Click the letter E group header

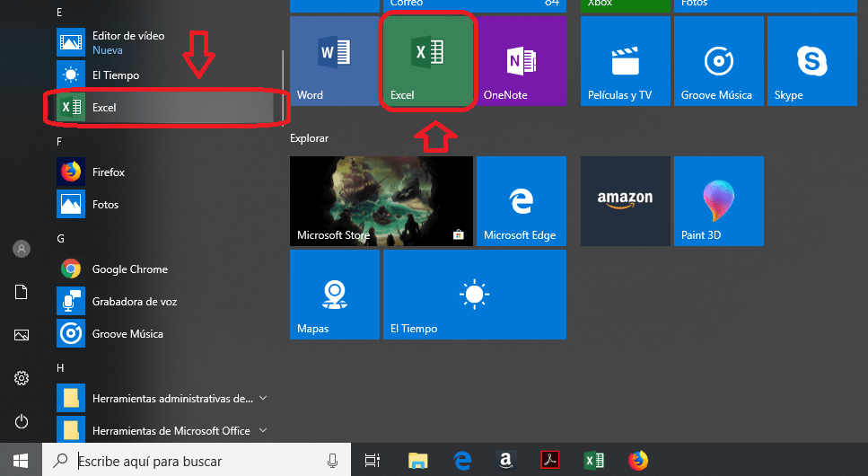(59, 13)
